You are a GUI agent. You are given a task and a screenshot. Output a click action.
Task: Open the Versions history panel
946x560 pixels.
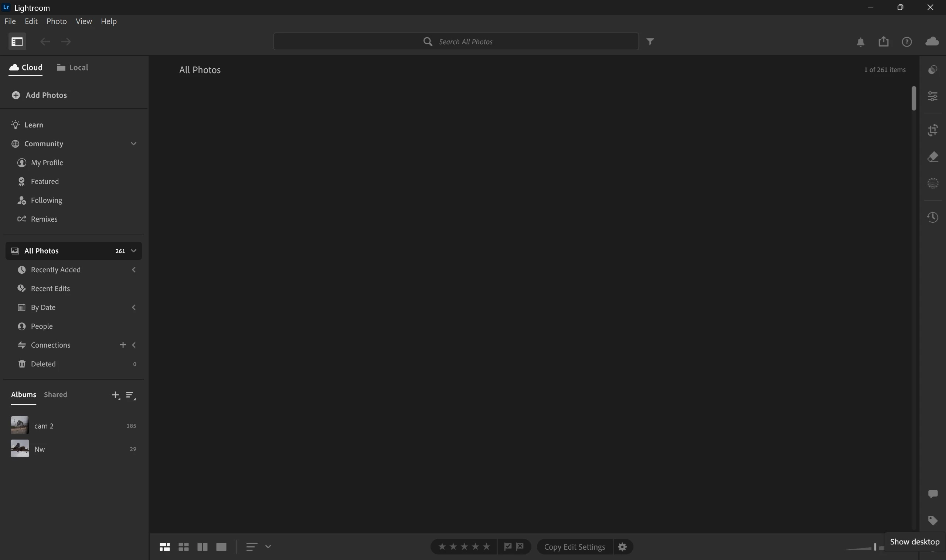click(932, 217)
